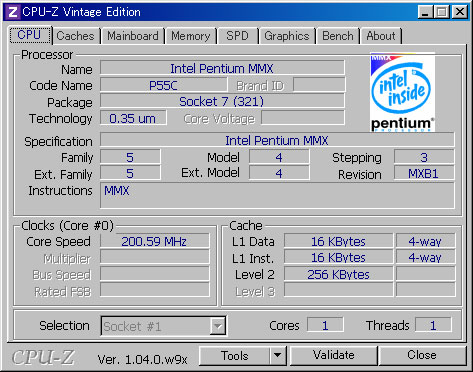Click the CPU-Z title bar icon
Screen dimensions: 473x372
tap(13, 12)
